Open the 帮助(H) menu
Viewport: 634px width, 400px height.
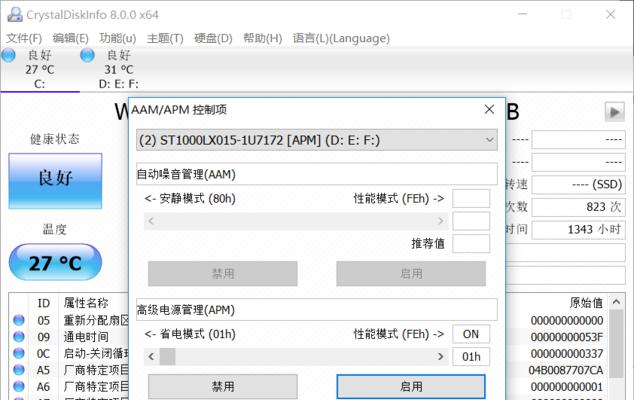point(262,38)
